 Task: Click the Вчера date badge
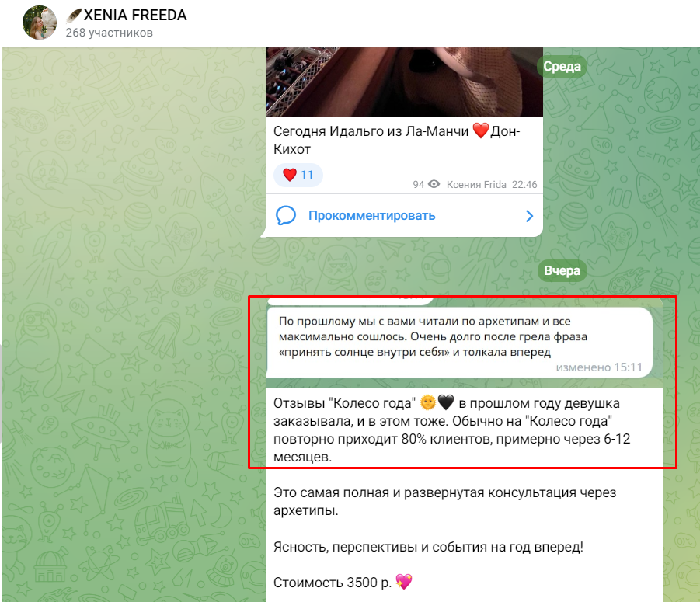click(x=562, y=270)
